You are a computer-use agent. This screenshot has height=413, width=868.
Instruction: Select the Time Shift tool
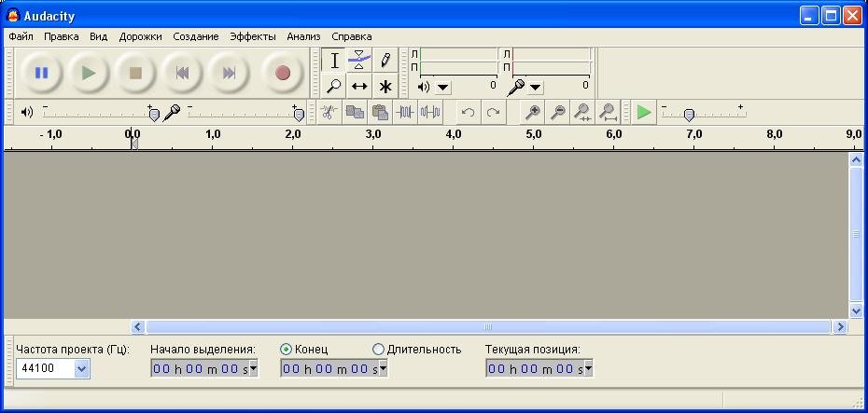click(359, 86)
